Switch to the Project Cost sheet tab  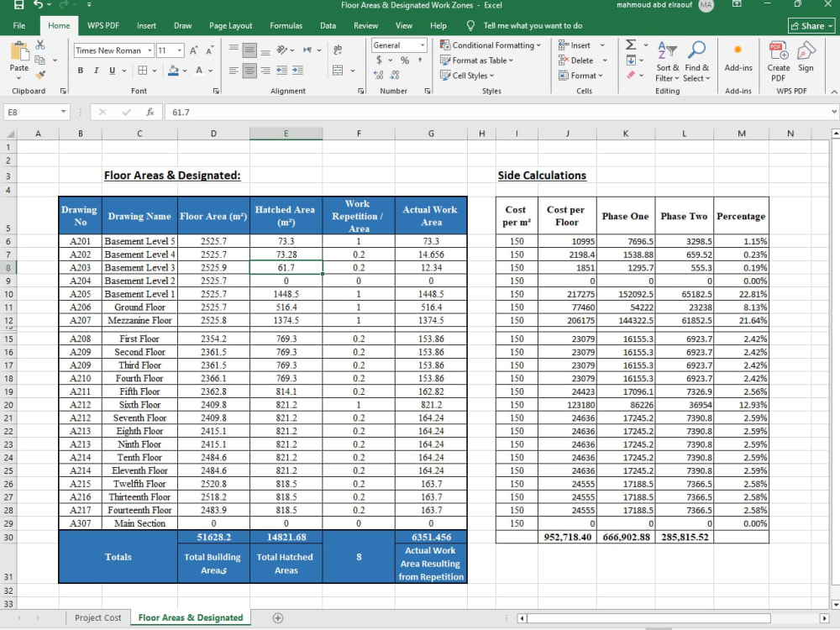tap(98, 617)
